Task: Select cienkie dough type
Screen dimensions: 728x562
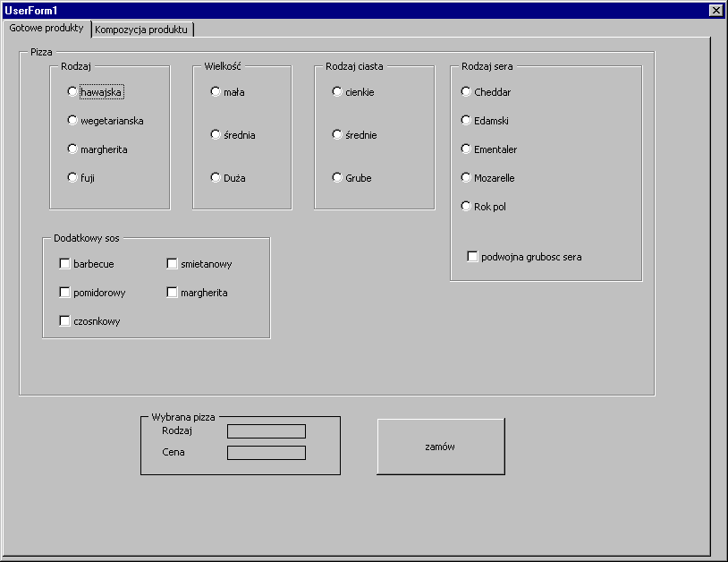Action: pos(337,91)
